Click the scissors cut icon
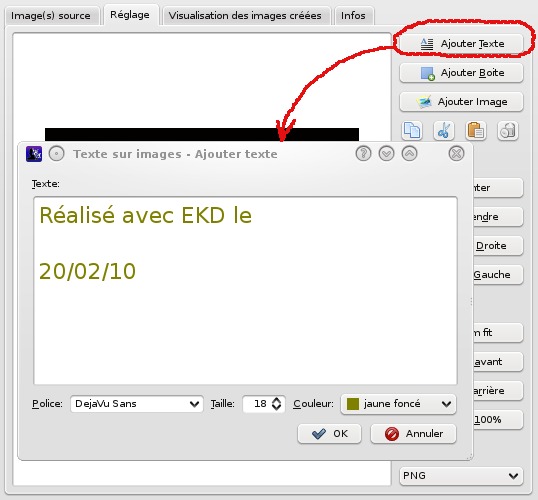Viewport: 538px width, 500px height. [444, 131]
